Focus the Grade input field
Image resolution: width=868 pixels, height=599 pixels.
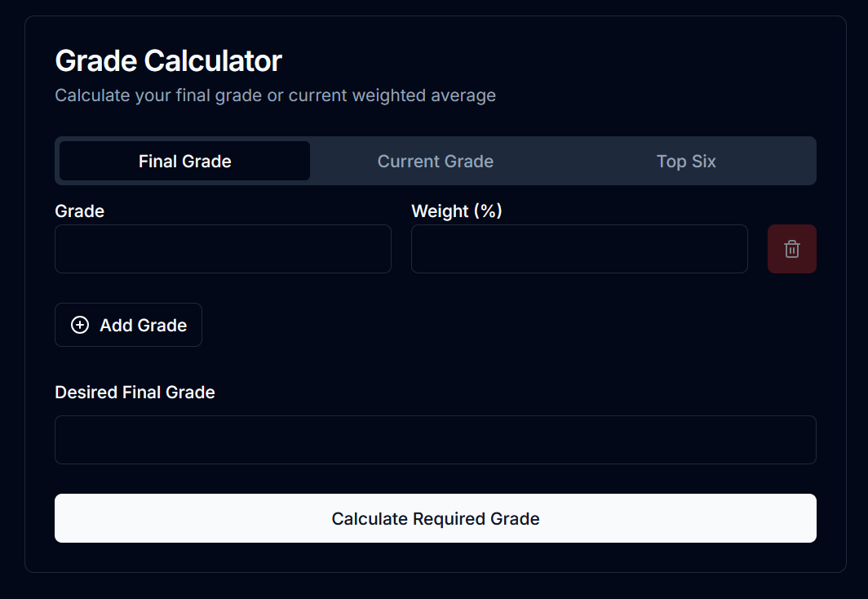tap(222, 248)
